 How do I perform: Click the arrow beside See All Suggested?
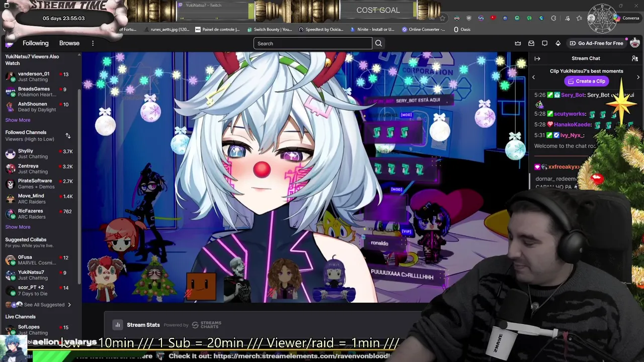click(69, 305)
